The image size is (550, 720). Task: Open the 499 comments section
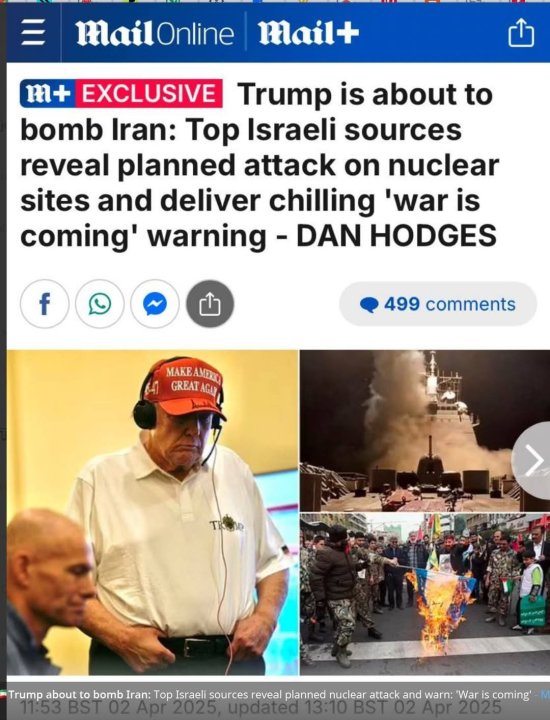point(438,304)
